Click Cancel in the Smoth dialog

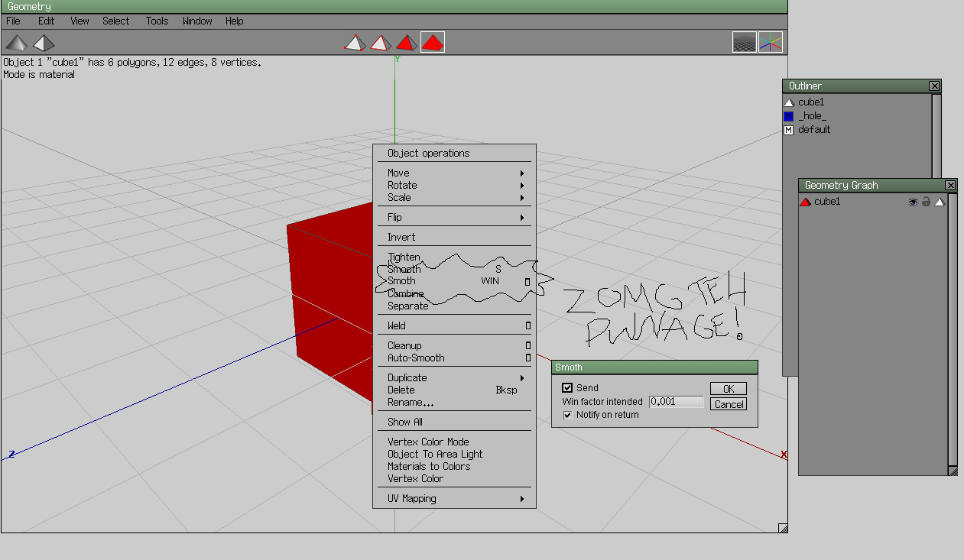point(728,404)
